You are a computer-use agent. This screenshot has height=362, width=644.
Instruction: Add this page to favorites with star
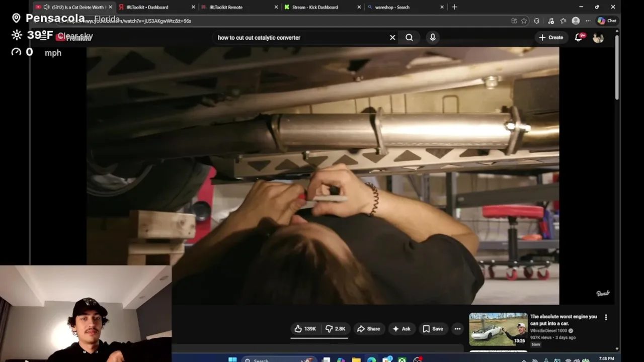524,21
